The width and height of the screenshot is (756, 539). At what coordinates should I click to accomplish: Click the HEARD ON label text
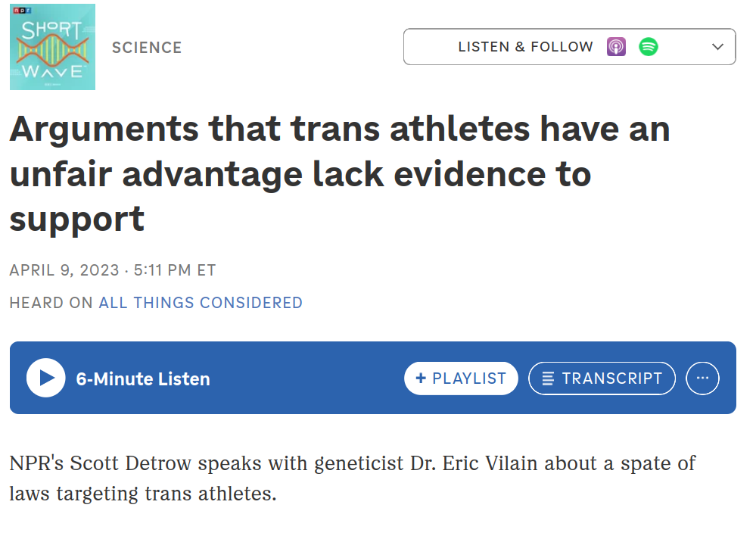pyautogui.click(x=51, y=303)
